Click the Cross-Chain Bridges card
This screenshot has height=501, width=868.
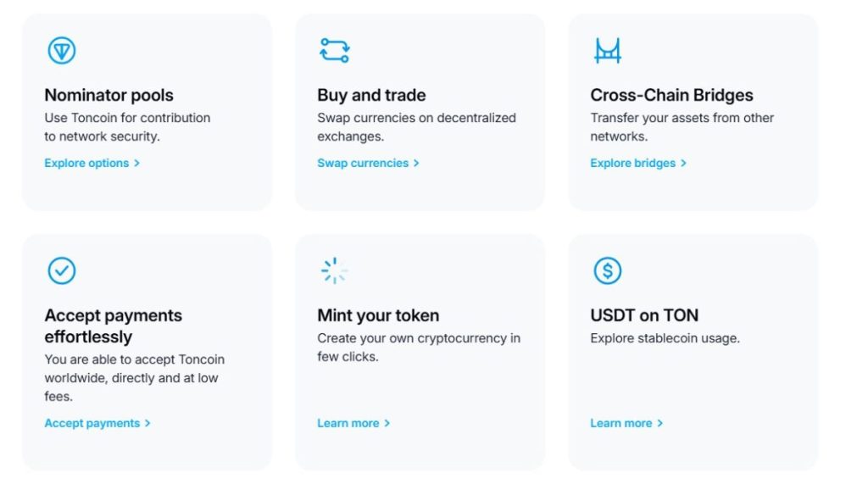click(693, 111)
